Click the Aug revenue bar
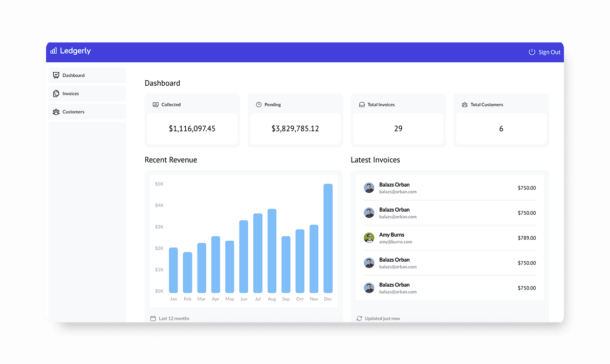 pyautogui.click(x=272, y=251)
